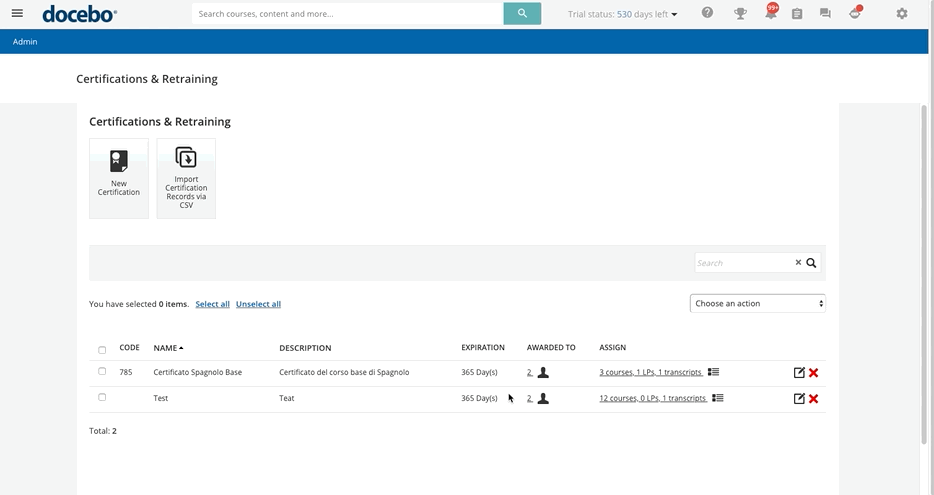Check the Test row checkbox
Screen dimensions: 934x495
coord(102,397)
